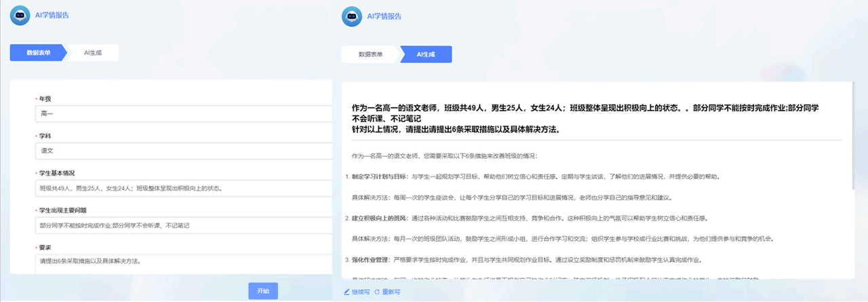The width and height of the screenshot is (868, 302).
Task: Click the AI学情报告 title above the form
Action: 52,15
